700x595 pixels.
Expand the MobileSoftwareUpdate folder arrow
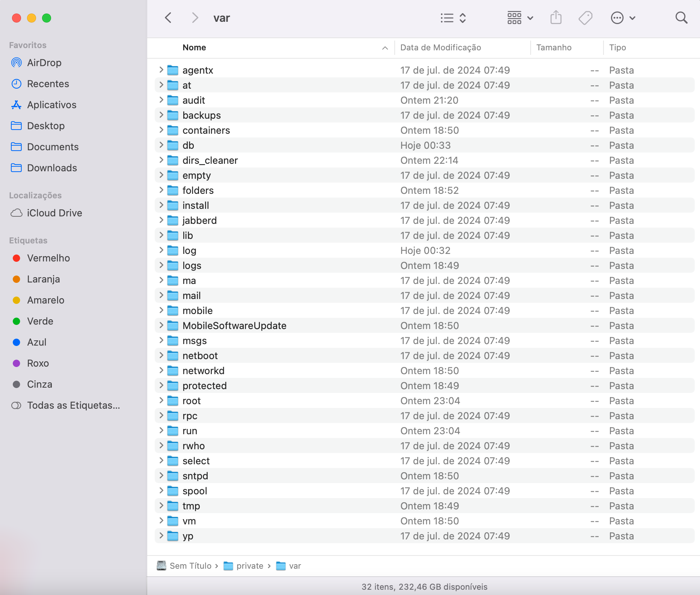(161, 325)
